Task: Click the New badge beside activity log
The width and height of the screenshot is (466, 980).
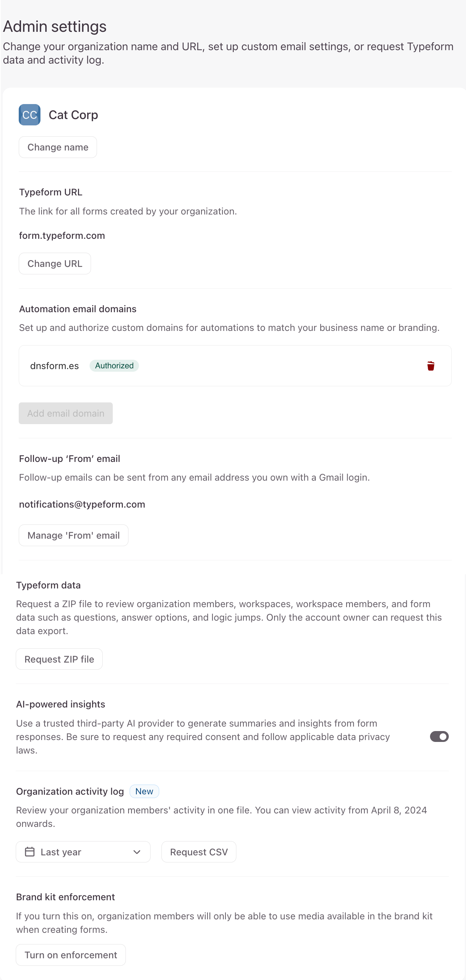Action: [144, 791]
